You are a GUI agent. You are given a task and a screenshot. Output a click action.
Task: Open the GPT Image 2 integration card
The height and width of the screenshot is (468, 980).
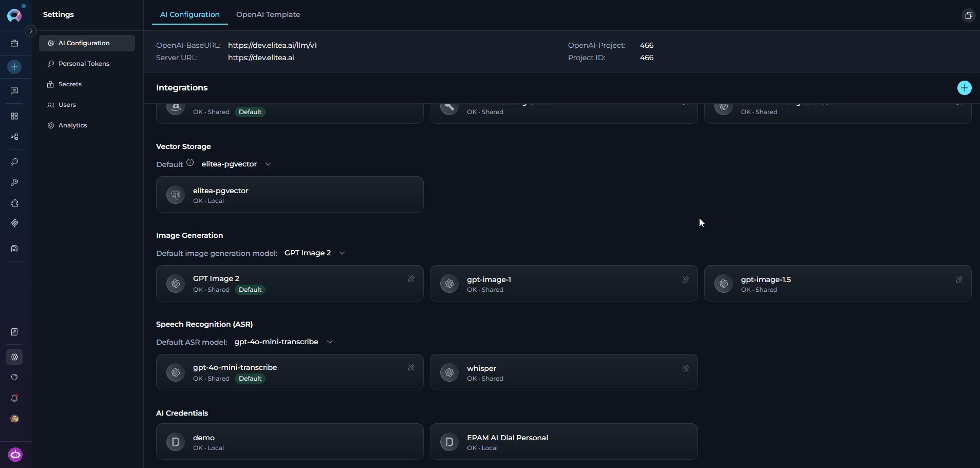pos(290,284)
